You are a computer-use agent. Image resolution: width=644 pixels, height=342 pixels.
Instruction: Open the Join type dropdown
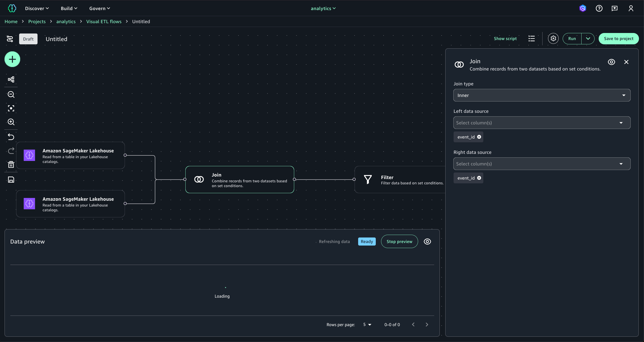[541, 95]
